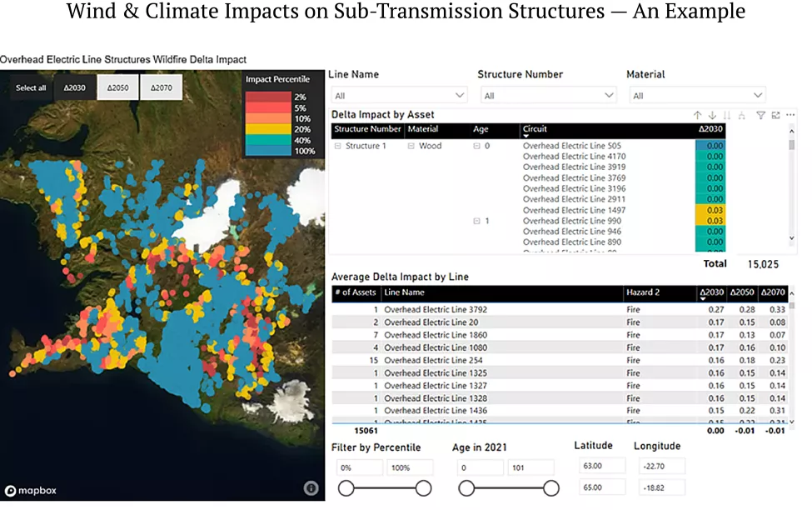The width and height of the screenshot is (812, 510).
Task: Click the drill up arrow in Delta Impact by Asset
Action: tap(697, 115)
